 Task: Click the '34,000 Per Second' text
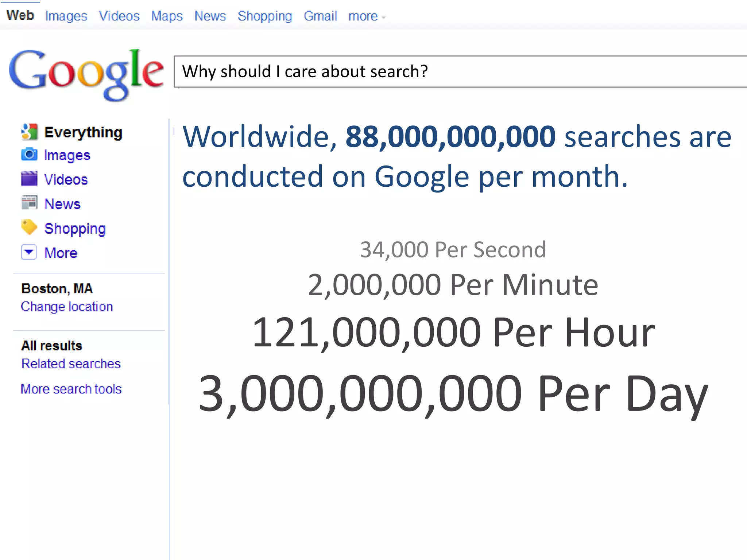(453, 250)
